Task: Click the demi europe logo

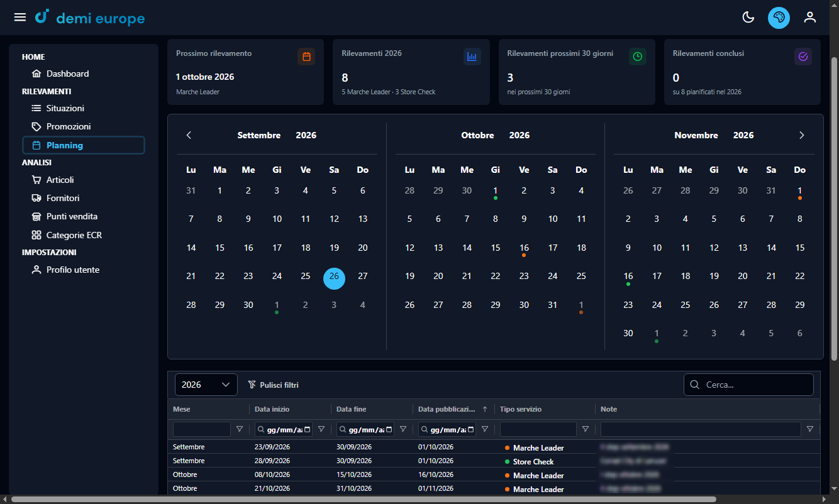Action: [90, 18]
